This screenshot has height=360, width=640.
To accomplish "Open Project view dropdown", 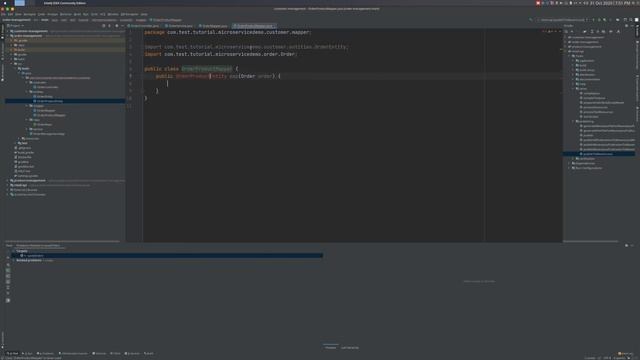I will click(x=16, y=26).
